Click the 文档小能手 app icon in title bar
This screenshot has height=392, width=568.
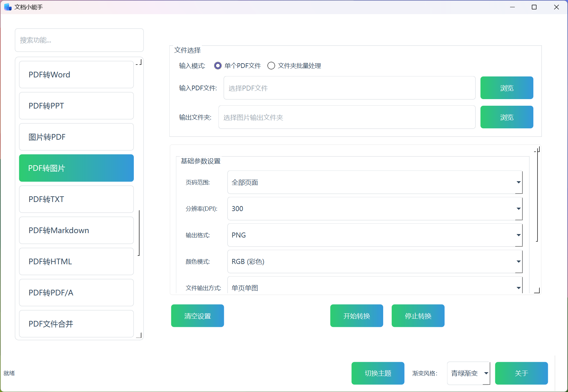(8, 7)
